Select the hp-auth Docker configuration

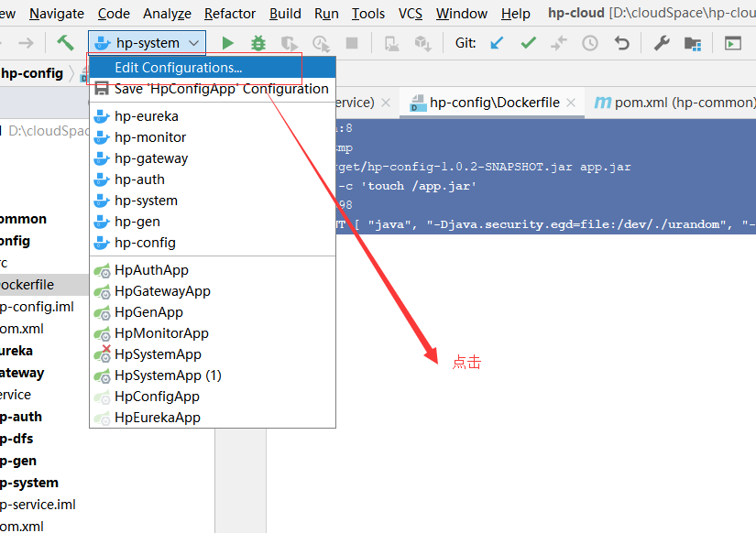pyautogui.click(x=213, y=179)
